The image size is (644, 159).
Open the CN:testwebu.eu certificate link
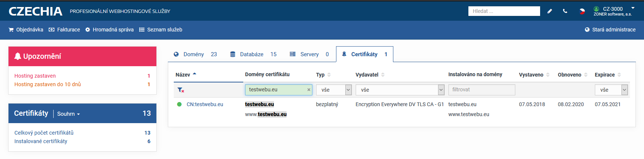[205, 104]
